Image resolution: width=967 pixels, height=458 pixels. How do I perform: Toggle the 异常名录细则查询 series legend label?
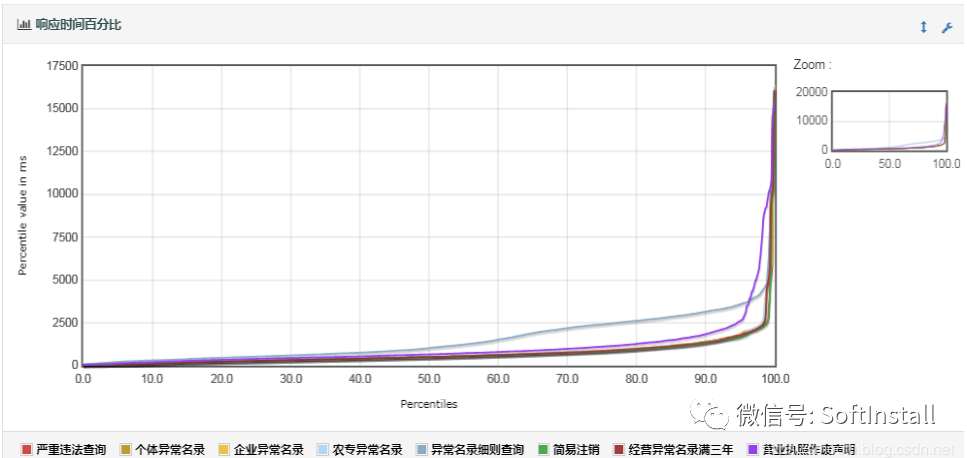[x=477, y=449]
